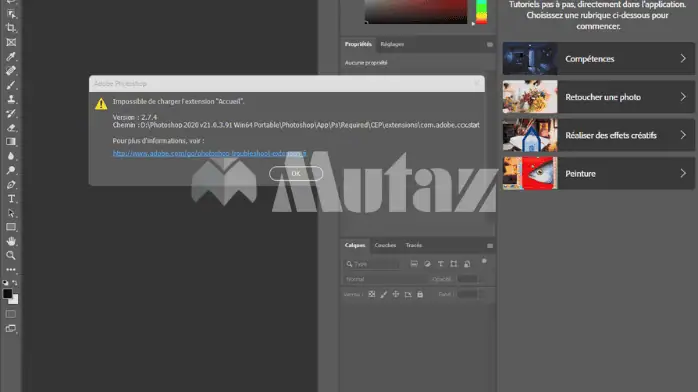Switch to the Propriétés tab
The width and height of the screenshot is (698, 392).
[358, 44]
